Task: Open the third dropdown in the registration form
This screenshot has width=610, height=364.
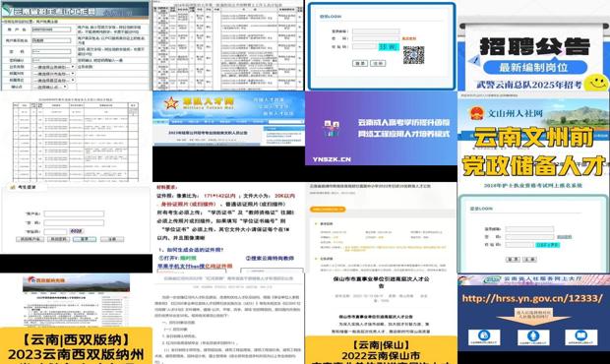Action: click(x=54, y=80)
